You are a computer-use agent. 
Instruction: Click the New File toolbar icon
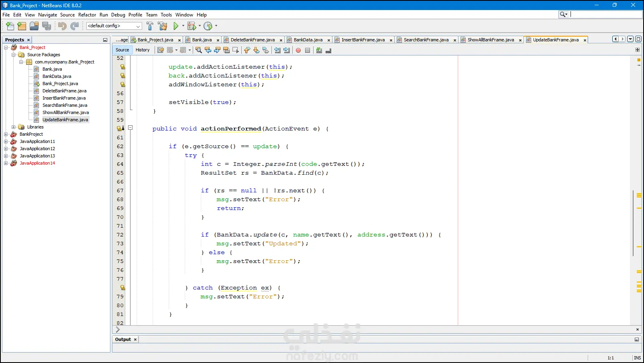coord(10,26)
